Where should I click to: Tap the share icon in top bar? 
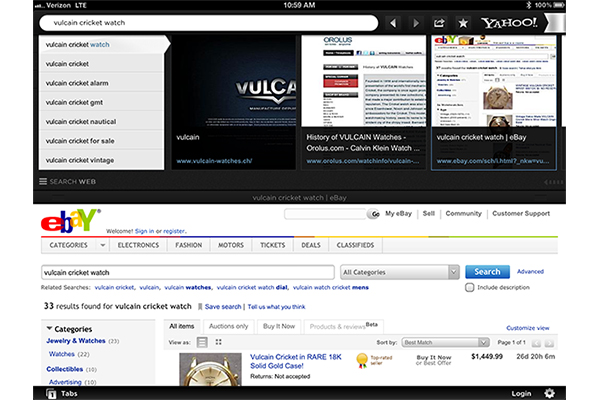click(x=439, y=22)
